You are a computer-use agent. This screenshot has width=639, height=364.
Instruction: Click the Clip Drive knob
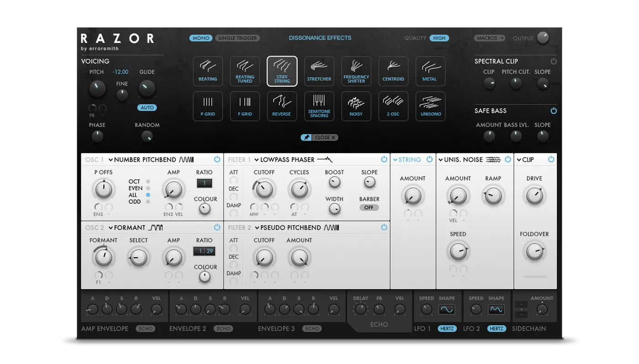(534, 196)
